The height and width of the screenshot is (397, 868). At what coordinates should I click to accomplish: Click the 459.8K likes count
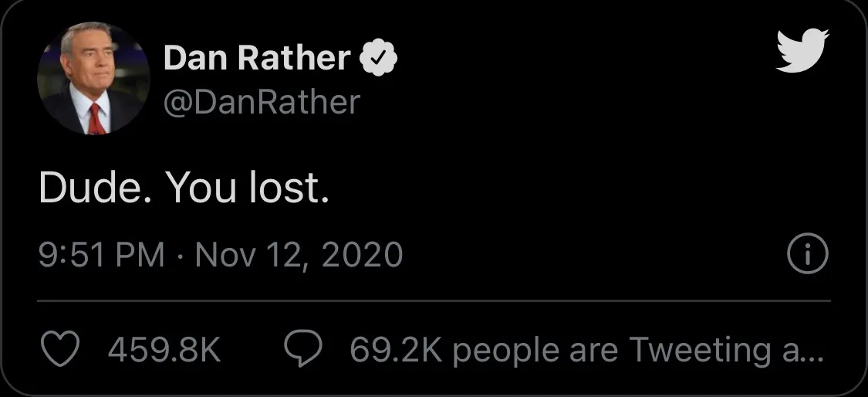point(164,350)
